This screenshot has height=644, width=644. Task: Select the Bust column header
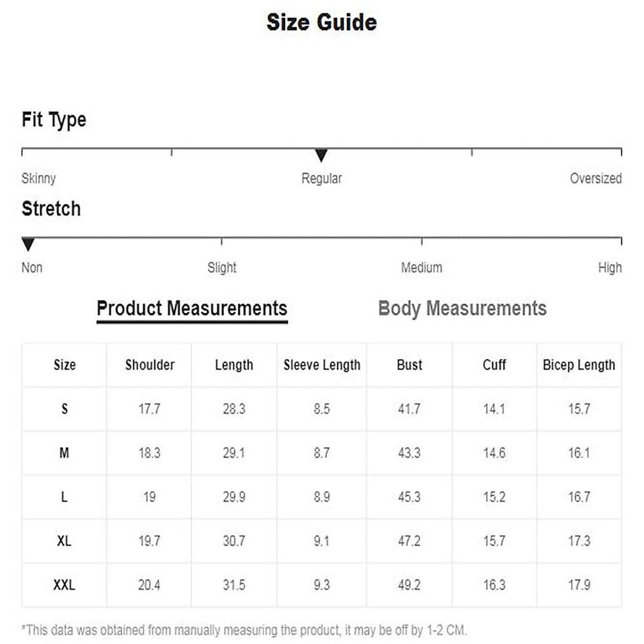[x=409, y=365]
